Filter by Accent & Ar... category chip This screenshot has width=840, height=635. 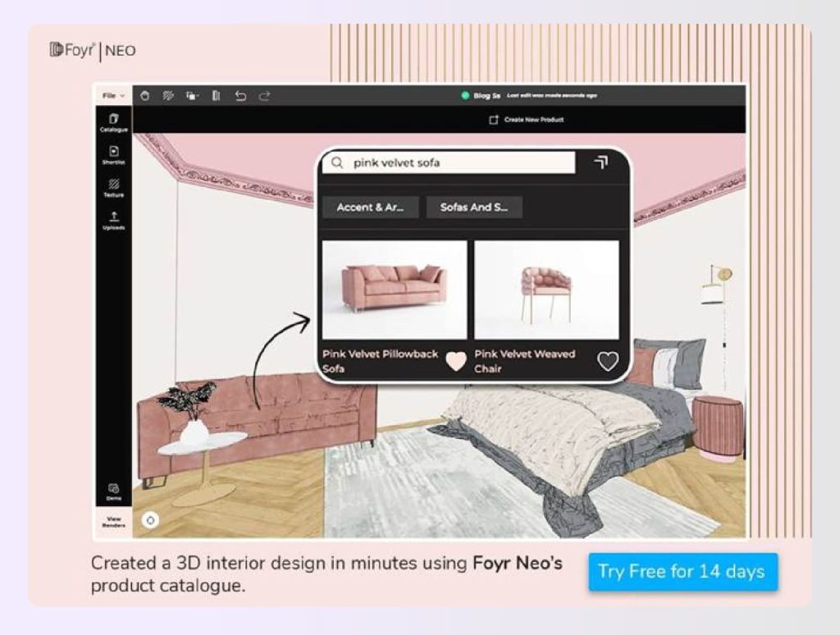tap(370, 208)
